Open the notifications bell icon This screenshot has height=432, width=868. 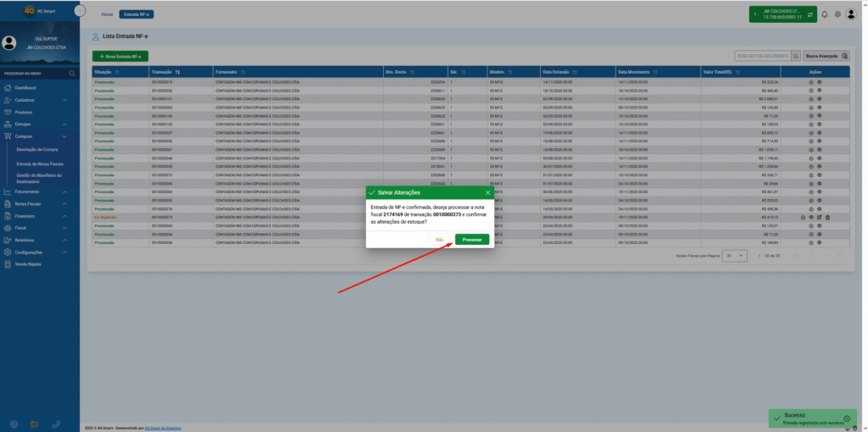[824, 14]
